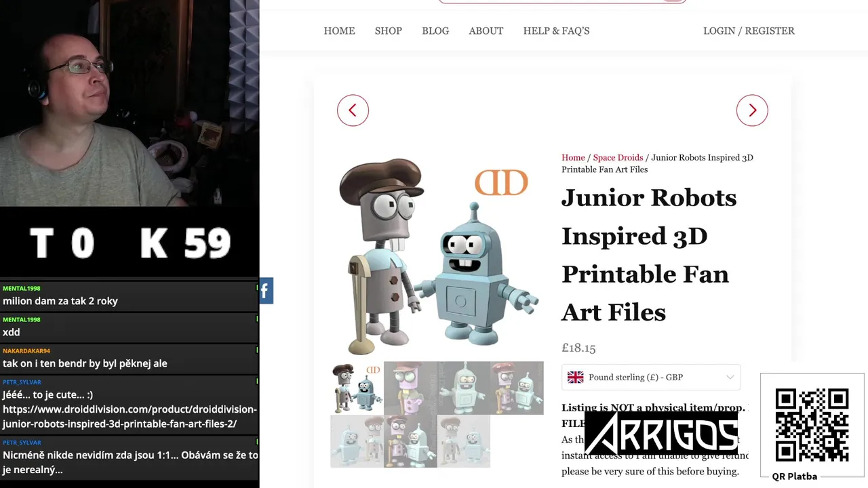Select last thumbnail in second gallery row

coord(464,441)
